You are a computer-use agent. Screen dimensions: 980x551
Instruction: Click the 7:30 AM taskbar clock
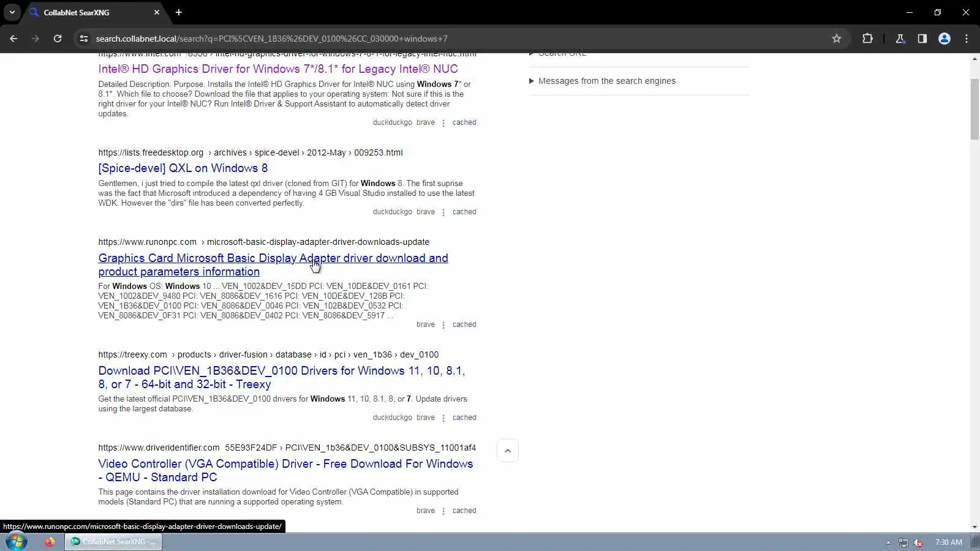coord(949,542)
